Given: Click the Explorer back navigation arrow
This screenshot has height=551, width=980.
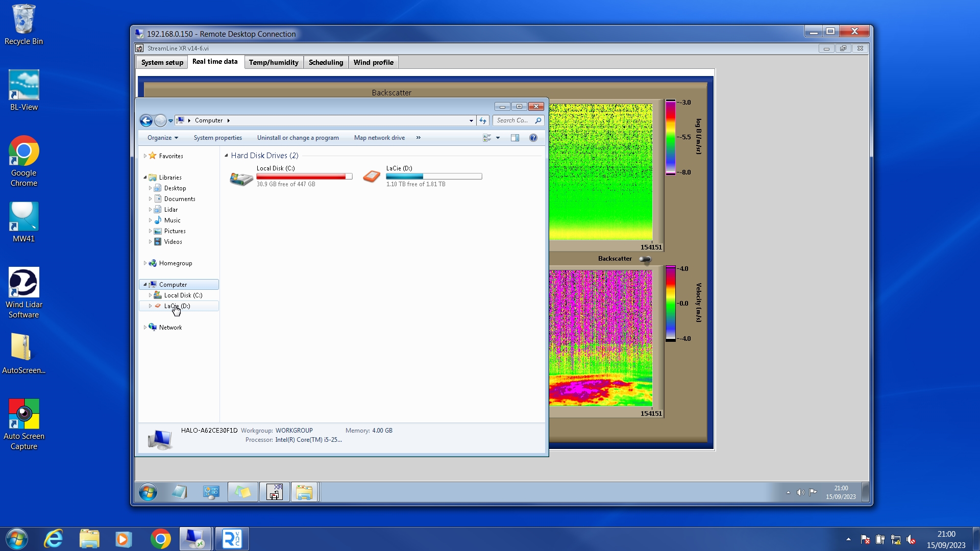Looking at the screenshot, I should [x=146, y=120].
